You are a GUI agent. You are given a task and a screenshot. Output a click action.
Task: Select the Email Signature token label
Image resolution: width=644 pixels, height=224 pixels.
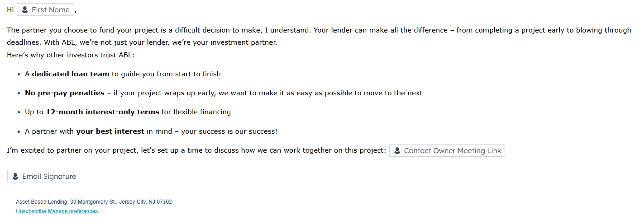[x=49, y=177]
